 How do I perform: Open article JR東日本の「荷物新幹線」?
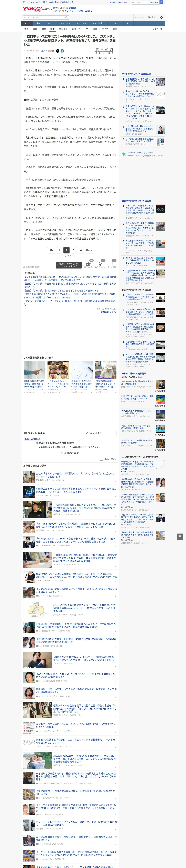coord(76,625)
